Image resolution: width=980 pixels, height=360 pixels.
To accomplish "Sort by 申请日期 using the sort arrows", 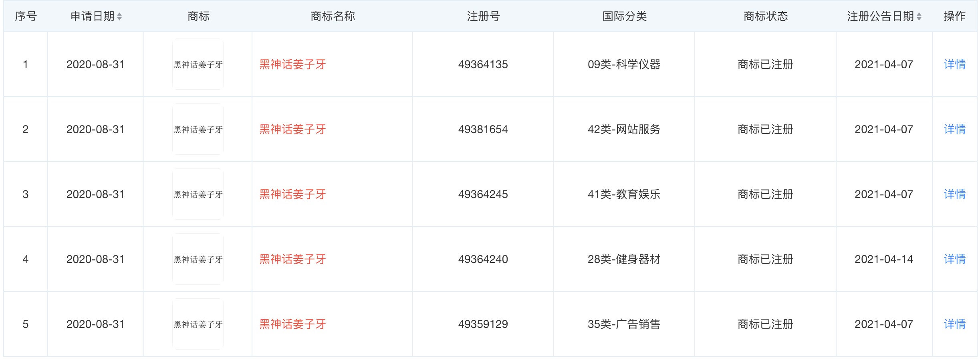I will coord(119,16).
